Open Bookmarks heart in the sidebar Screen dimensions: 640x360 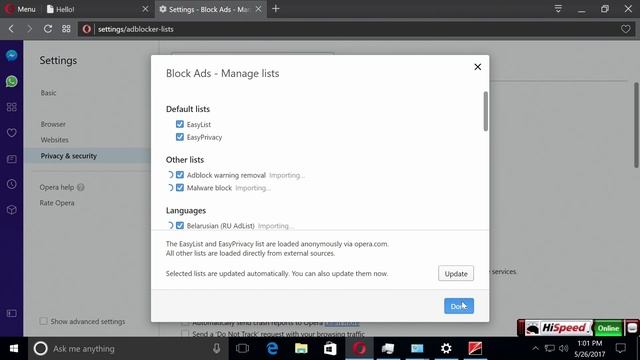click(11, 133)
